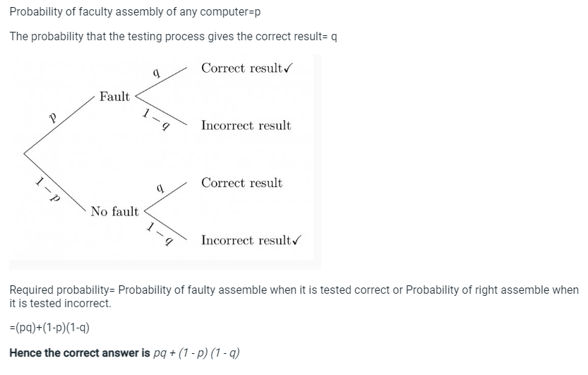This screenshot has width=588, height=375.
Task: Click the 1 − q label below the No fault split
Action: 160,234
